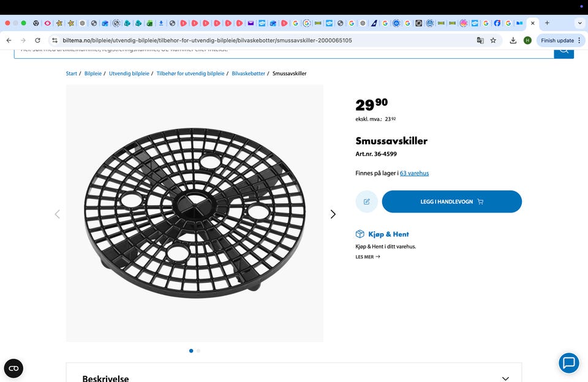Select the first image carousel dot

coord(191,351)
